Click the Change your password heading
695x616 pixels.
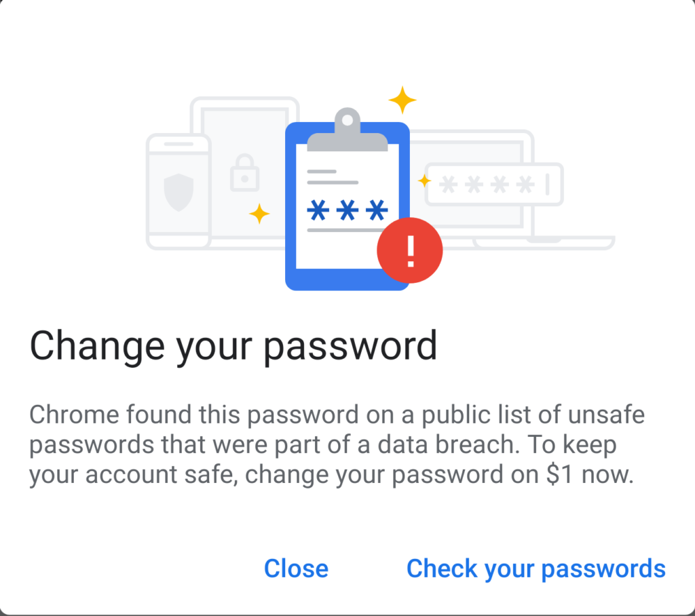[x=233, y=347]
